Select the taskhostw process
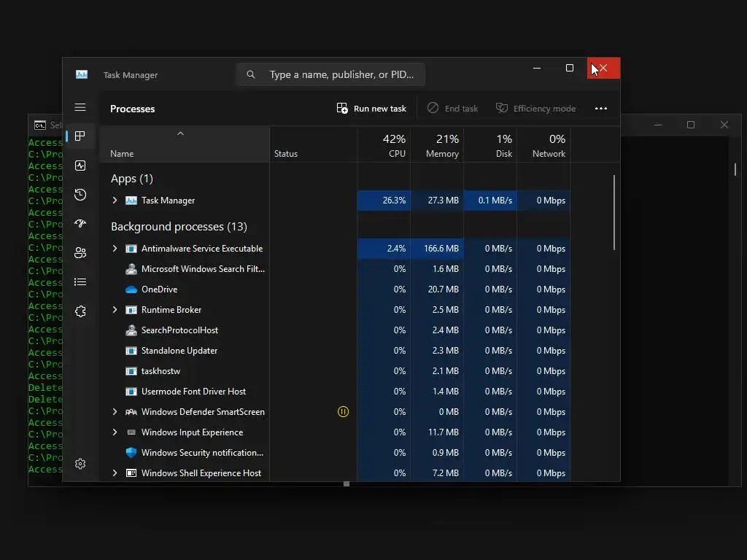 tap(335, 371)
